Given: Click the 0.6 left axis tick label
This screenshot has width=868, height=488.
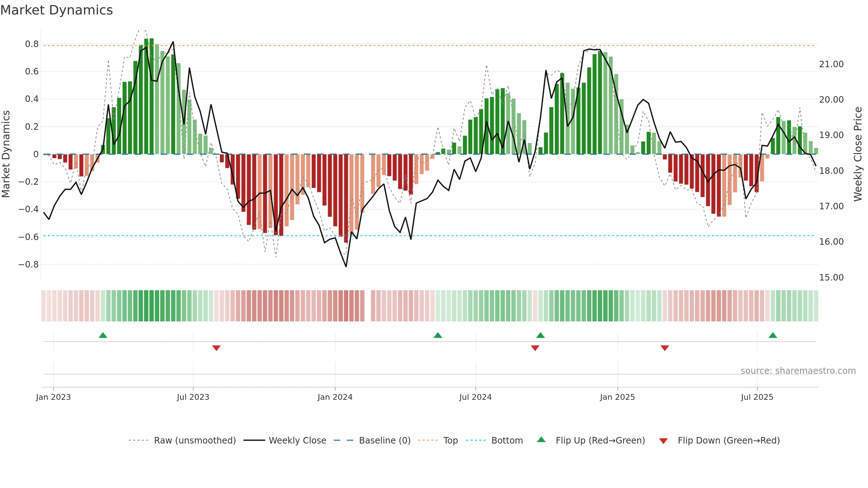Looking at the screenshot, I should click(32, 72).
